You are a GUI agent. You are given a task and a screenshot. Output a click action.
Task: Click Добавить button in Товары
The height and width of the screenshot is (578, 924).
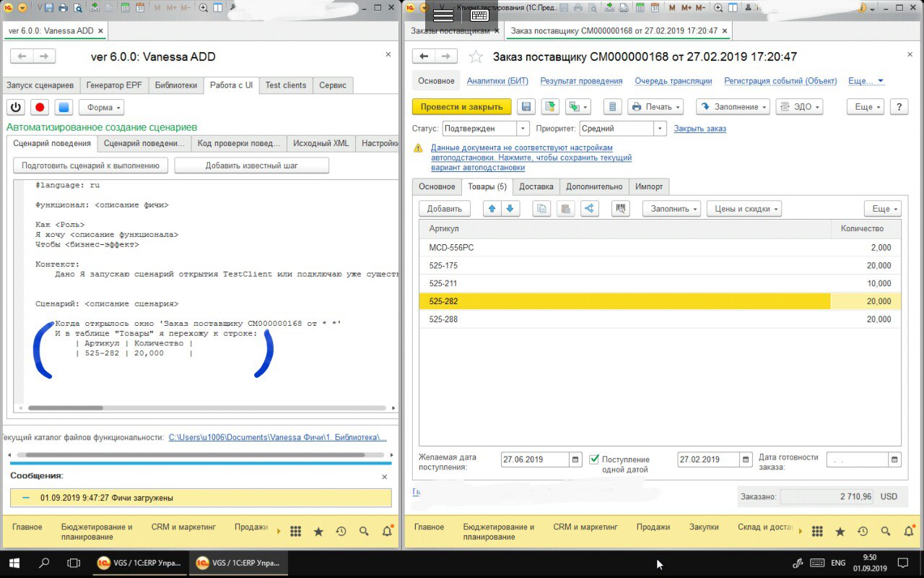(445, 209)
